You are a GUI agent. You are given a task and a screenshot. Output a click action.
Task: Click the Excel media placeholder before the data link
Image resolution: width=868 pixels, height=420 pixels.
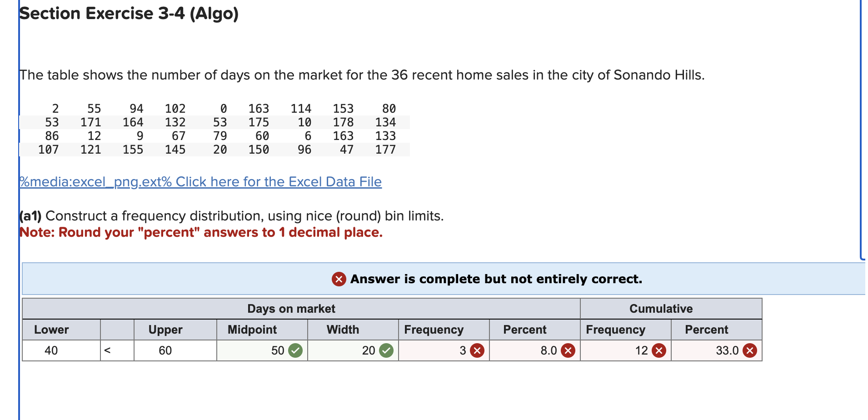tap(95, 181)
